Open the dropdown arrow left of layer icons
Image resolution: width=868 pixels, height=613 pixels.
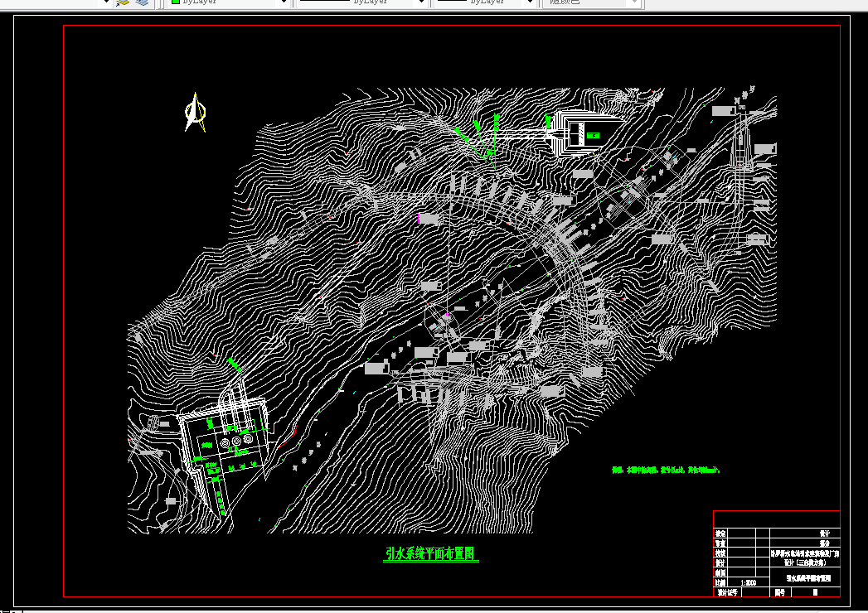(x=106, y=2)
